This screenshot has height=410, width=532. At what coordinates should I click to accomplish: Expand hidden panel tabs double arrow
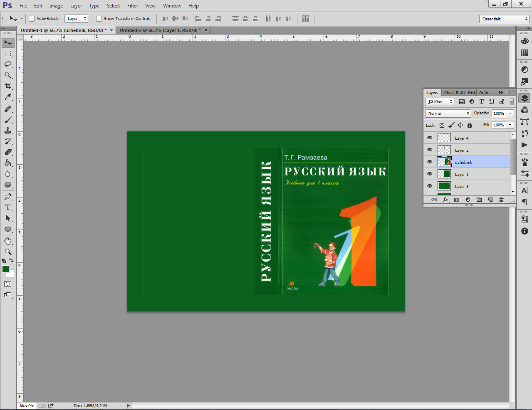[501, 92]
